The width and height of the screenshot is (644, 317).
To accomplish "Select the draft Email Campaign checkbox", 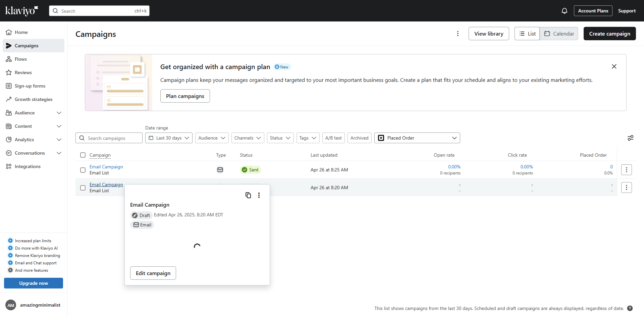I will pos(83,188).
